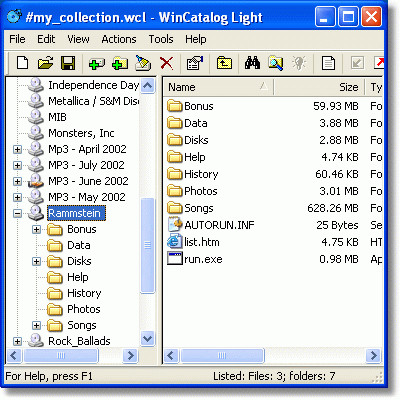Click the Add folder icon with green plus
400x400 pixels.
120,63
